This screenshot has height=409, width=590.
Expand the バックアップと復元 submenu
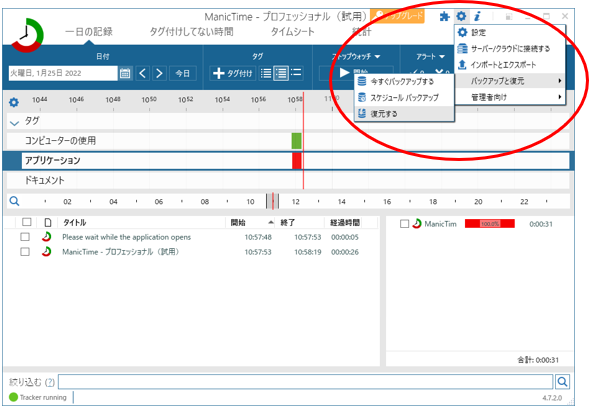(510, 81)
